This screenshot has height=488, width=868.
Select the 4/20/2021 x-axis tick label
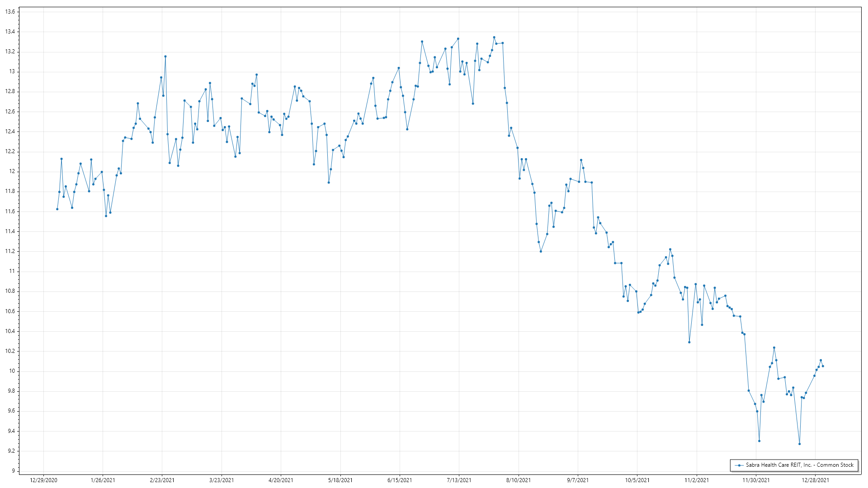281,480
